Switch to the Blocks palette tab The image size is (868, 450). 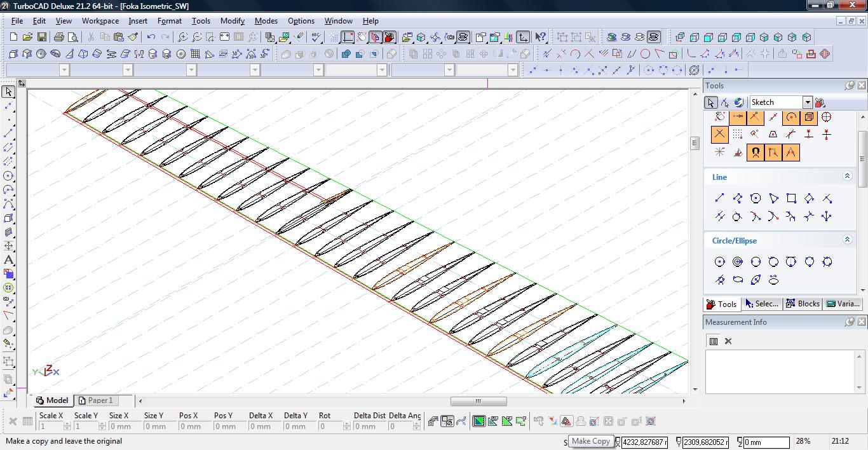pyautogui.click(x=803, y=304)
